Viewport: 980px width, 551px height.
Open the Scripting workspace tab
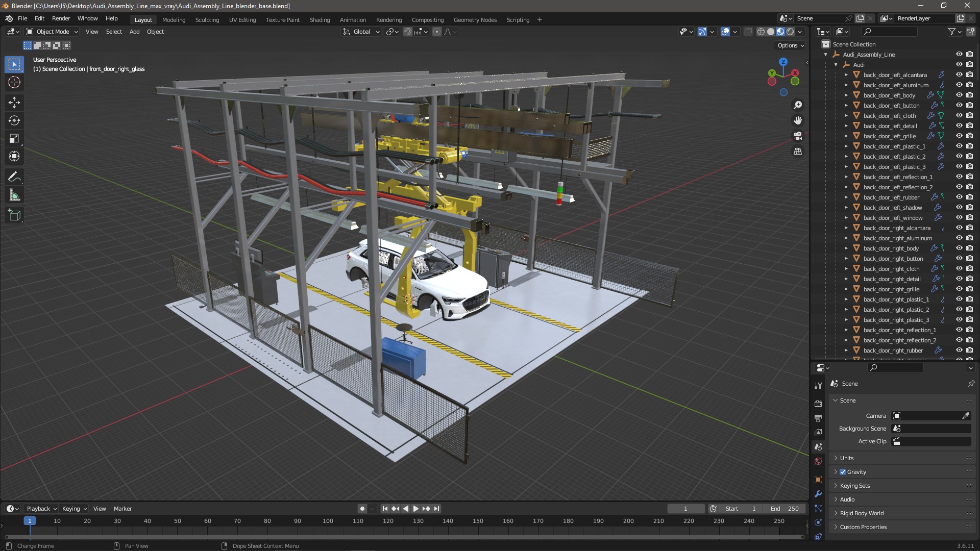[518, 19]
